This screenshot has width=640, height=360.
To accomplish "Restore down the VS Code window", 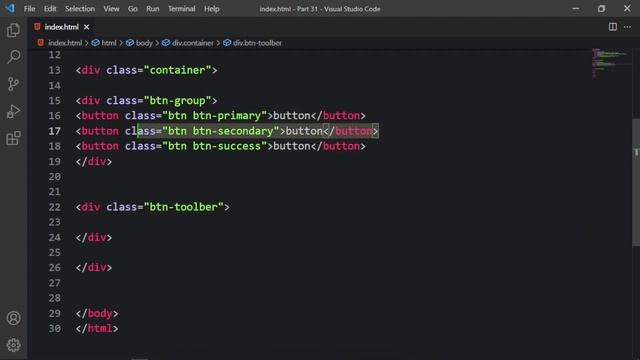I will (x=601, y=9).
